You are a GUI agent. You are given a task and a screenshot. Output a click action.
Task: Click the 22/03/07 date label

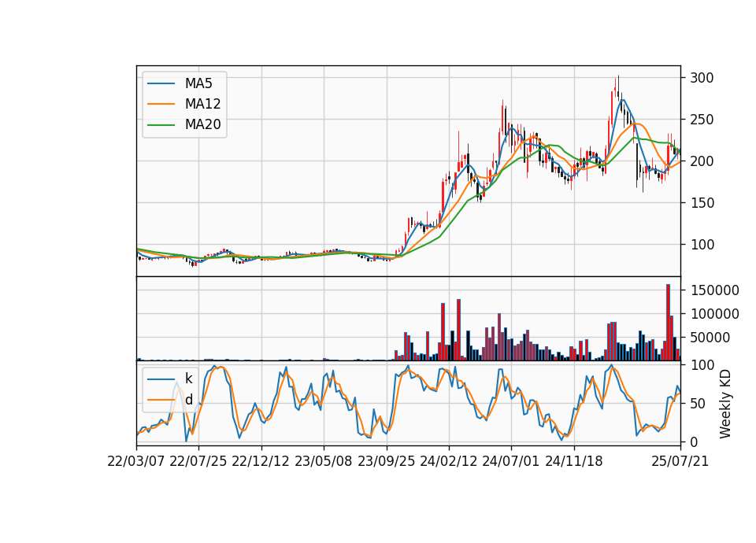136,462
